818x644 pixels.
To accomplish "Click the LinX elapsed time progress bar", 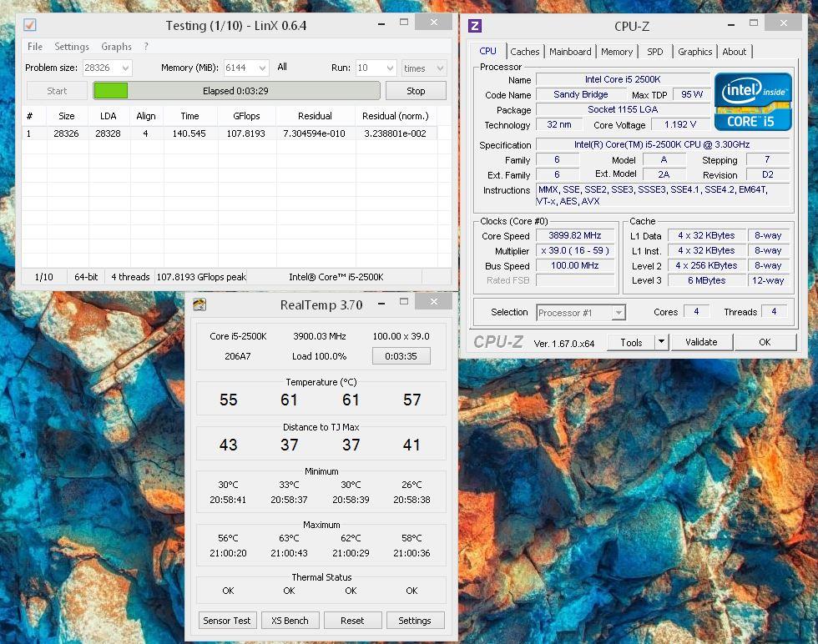I will click(236, 91).
